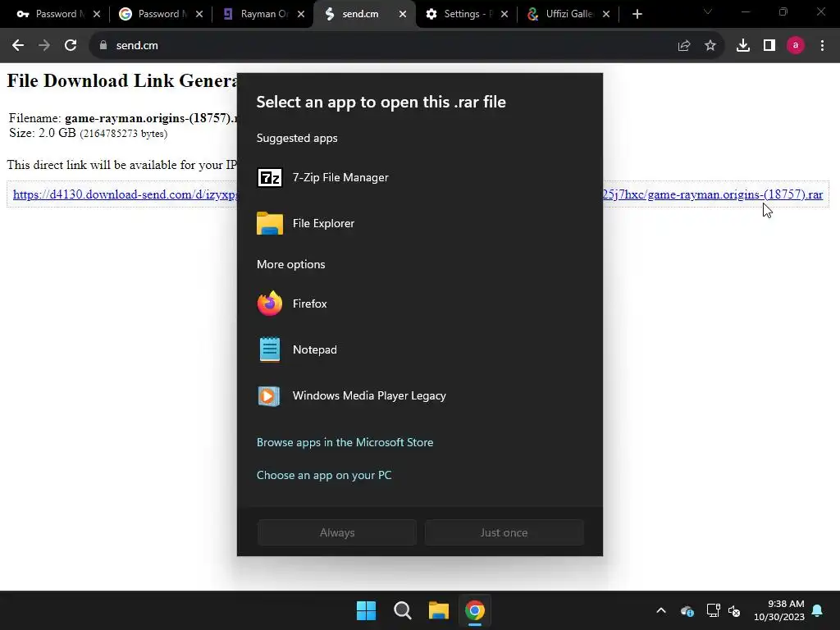Open File Explorer from taskbar
This screenshot has width=840, height=630.
pos(439,610)
